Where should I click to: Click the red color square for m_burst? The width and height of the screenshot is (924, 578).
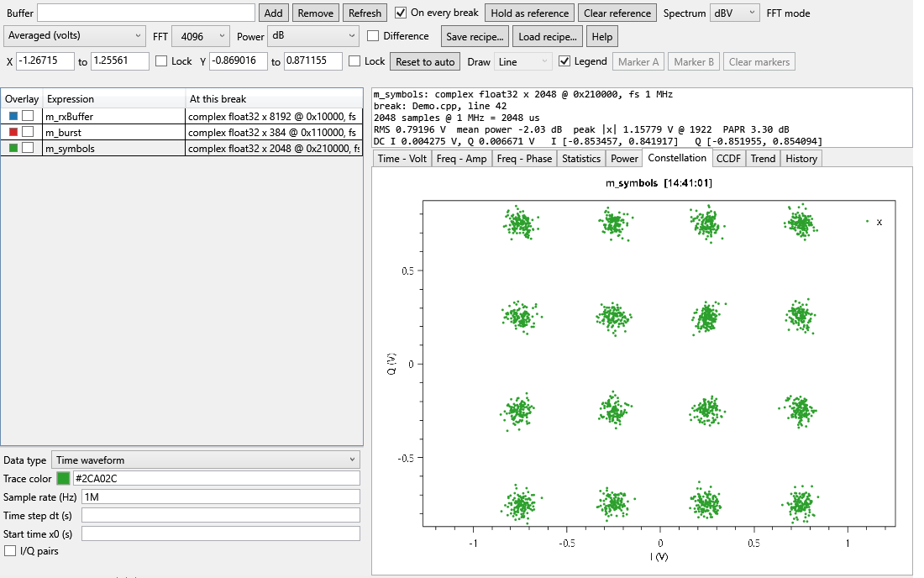point(13,132)
